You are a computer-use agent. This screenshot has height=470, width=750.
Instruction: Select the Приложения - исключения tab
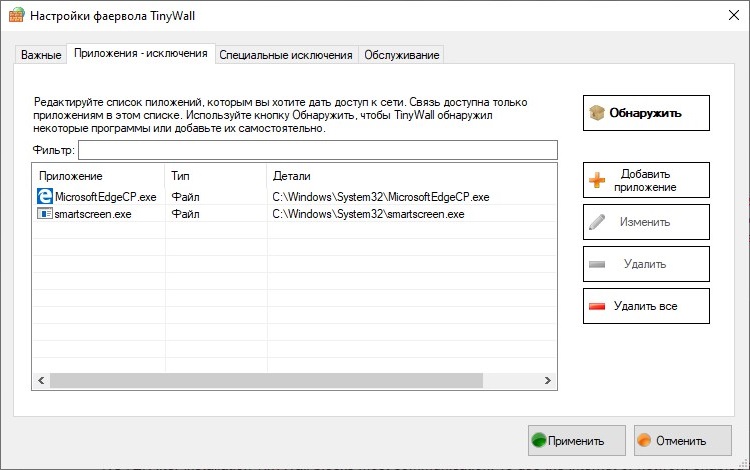141,54
